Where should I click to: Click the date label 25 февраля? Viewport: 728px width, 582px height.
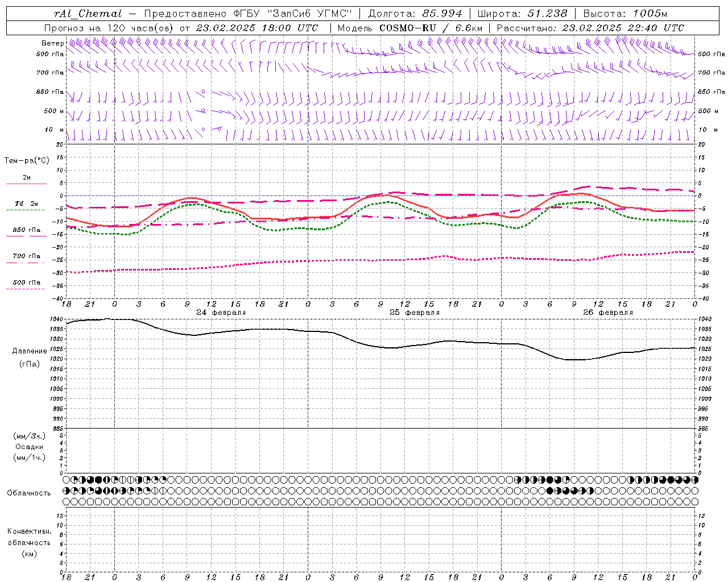[x=415, y=313]
